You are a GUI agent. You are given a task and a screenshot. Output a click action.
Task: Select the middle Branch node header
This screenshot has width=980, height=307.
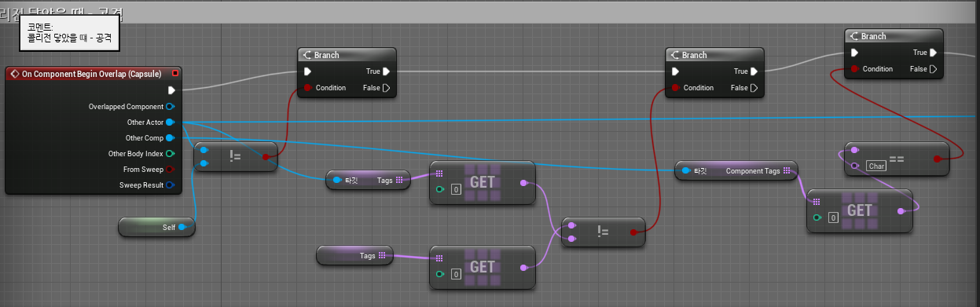tap(714, 55)
